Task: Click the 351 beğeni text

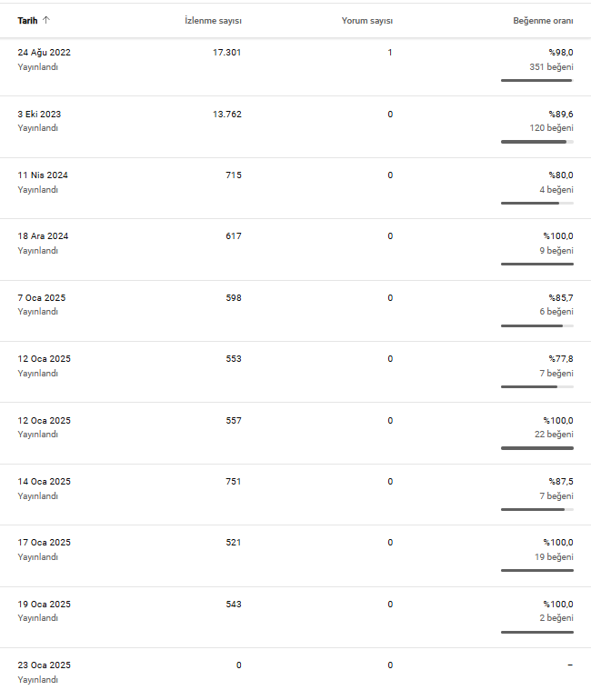Action: coord(551,67)
